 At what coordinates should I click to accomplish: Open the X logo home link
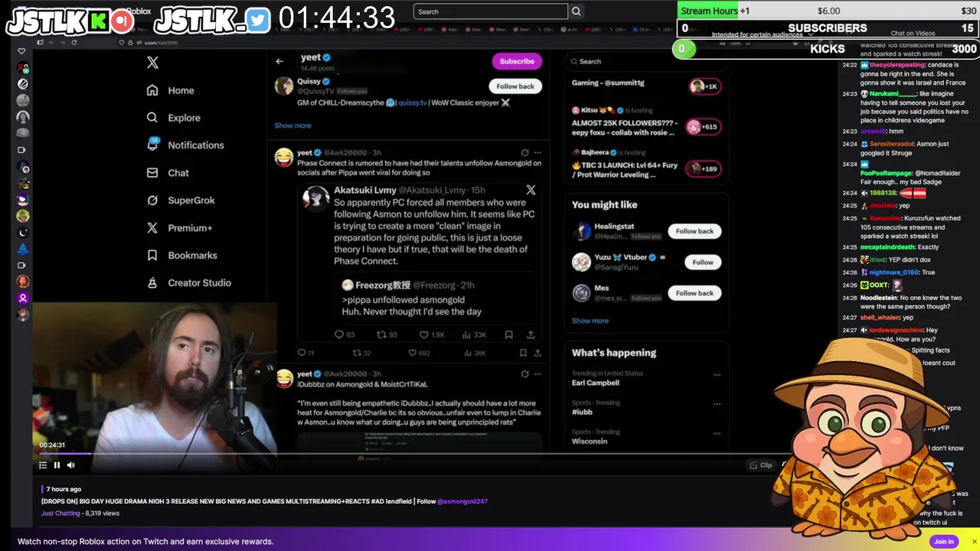click(152, 63)
